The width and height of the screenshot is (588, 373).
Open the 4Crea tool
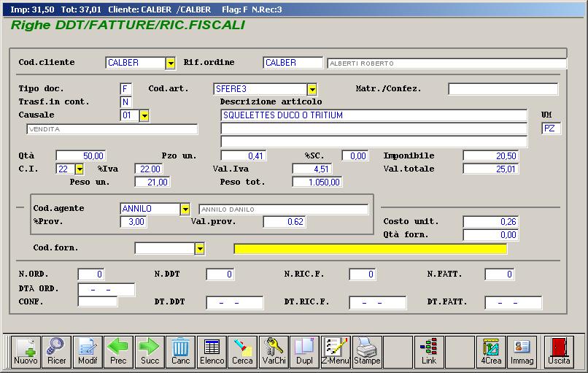pos(491,352)
